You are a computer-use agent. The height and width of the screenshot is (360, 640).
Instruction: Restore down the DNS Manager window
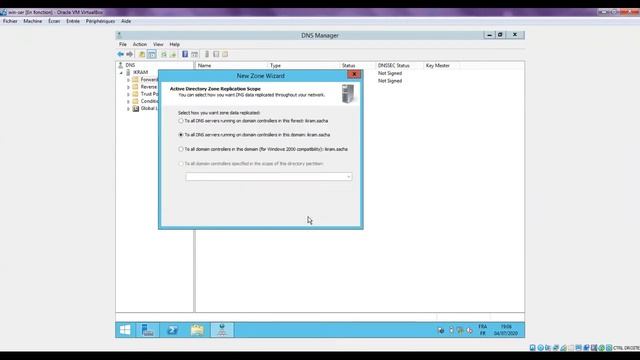tap(500, 35)
